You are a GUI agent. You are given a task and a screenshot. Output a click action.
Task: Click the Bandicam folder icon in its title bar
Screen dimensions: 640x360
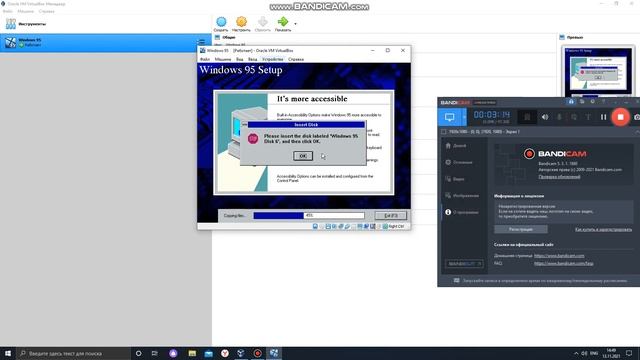point(582,102)
